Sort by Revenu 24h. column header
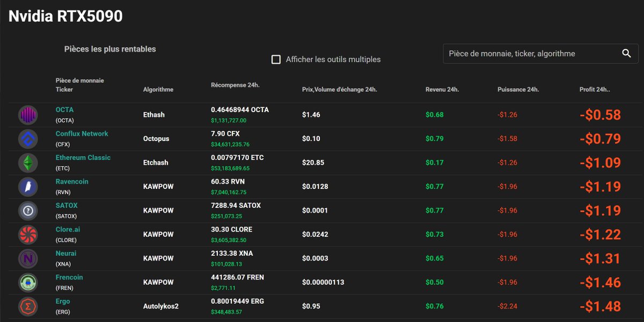This screenshot has height=322, width=644. [442, 90]
